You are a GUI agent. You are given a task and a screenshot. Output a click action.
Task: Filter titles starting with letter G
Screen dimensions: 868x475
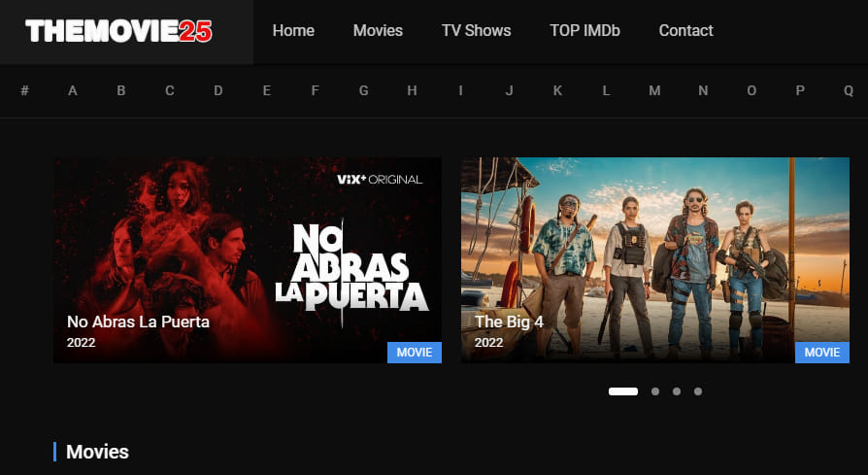point(364,90)
